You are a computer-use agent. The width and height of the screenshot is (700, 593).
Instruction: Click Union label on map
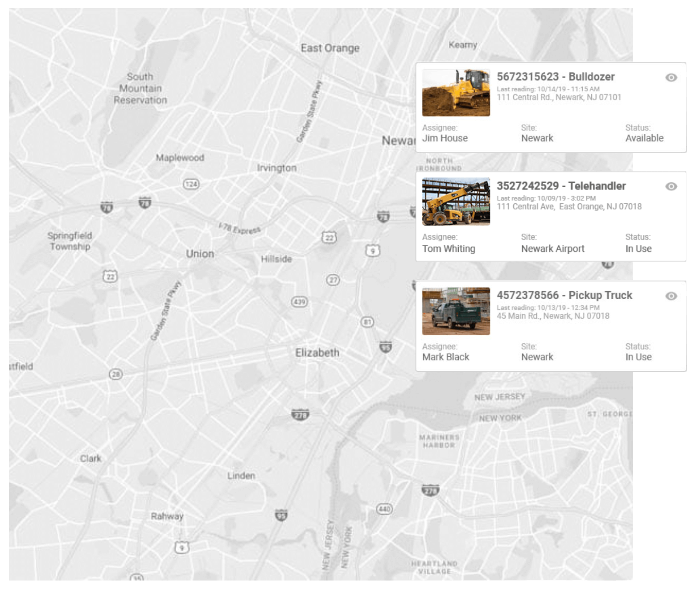coord(200,254)
